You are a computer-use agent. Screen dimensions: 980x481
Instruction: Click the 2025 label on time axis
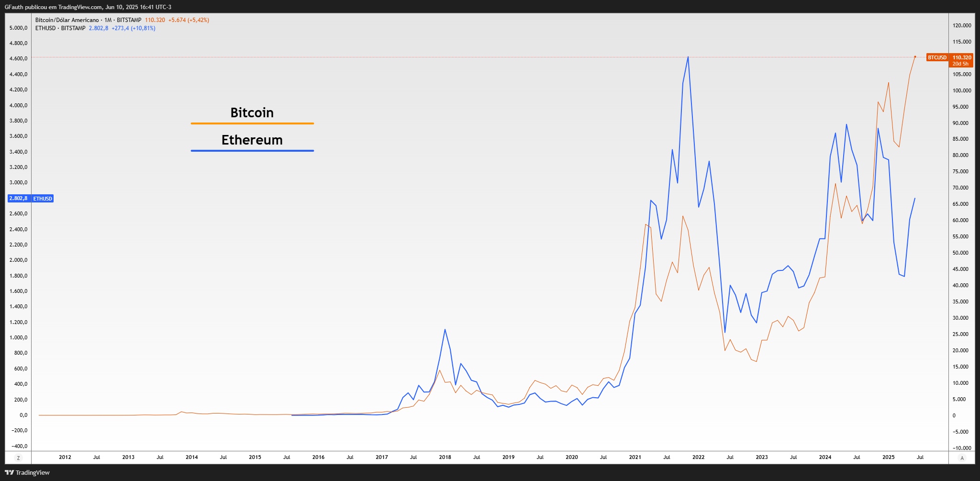tap(889, 457)
